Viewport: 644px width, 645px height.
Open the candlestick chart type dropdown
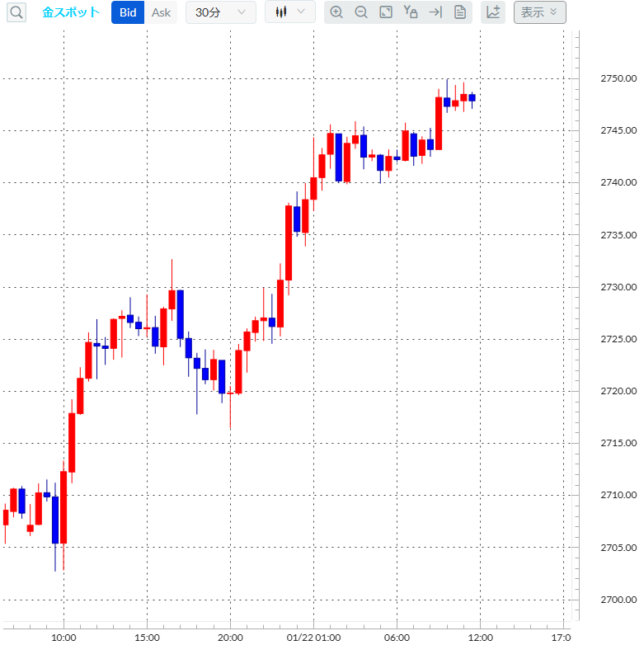pos(290,12)
